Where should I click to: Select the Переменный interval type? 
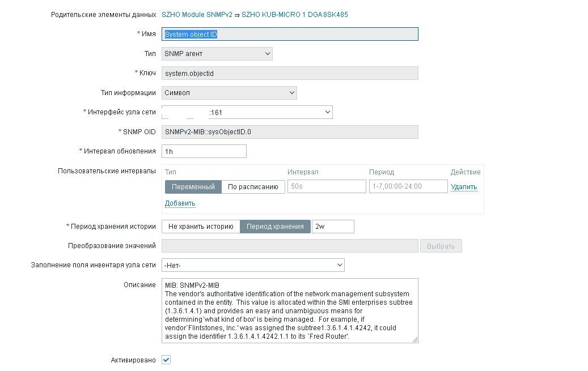(x=193, y=187)
